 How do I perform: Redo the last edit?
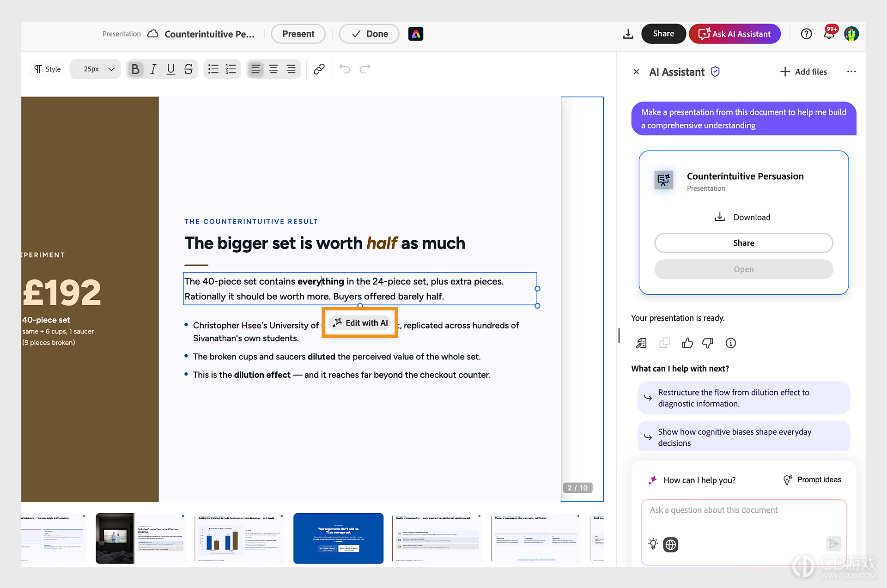(365, 69)
